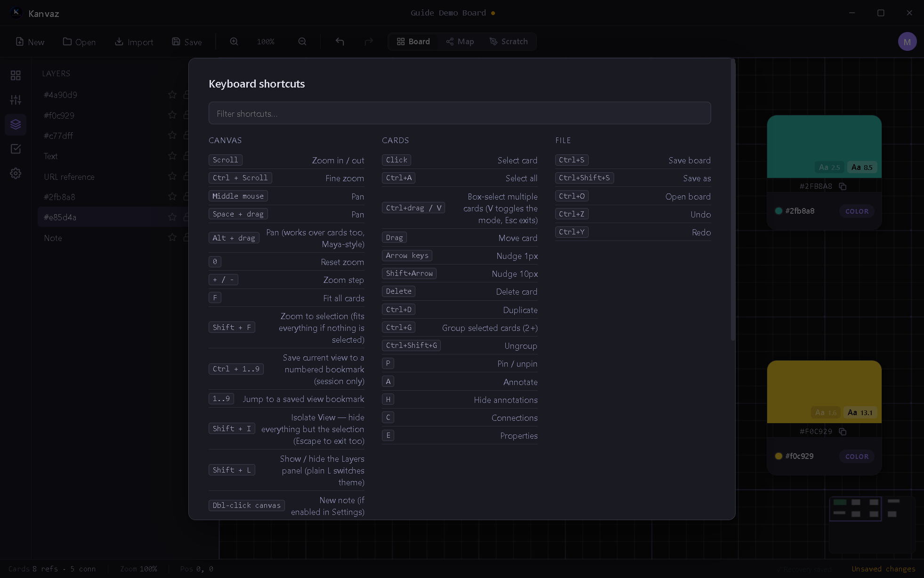Click the yellow #f0c929 color swatch card

click(824, 392)
